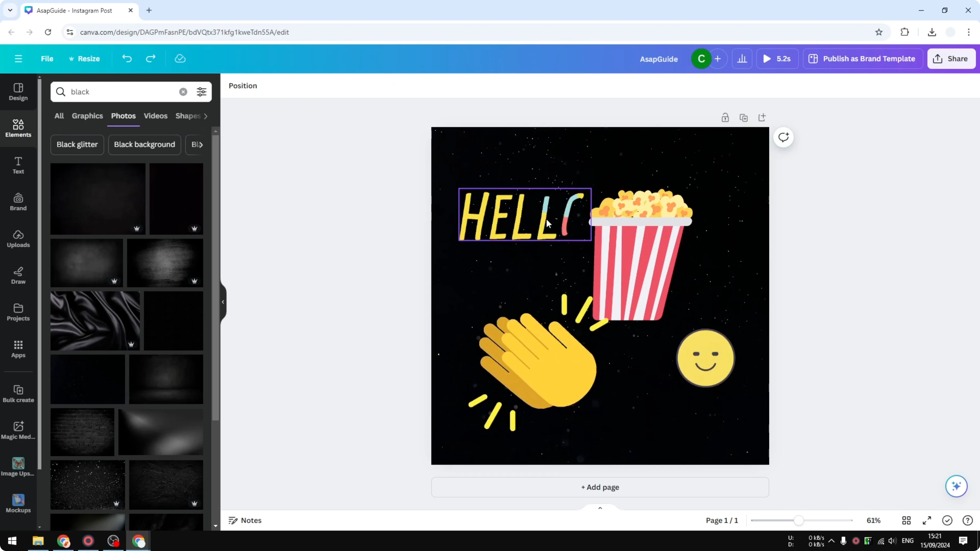Open Canva magic assistant button
Viewport: 980px width, 551px height.
coord(956,486)
